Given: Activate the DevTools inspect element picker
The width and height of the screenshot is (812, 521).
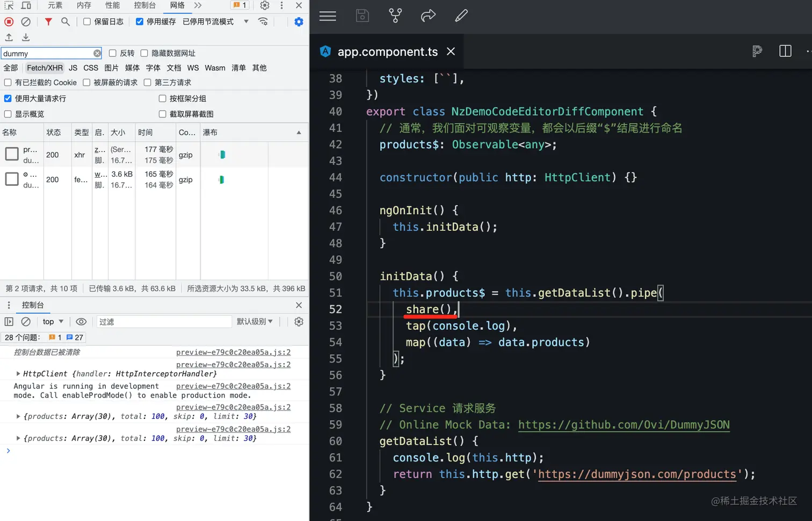Looking at the screenshot, I should (x=9, y=5).
